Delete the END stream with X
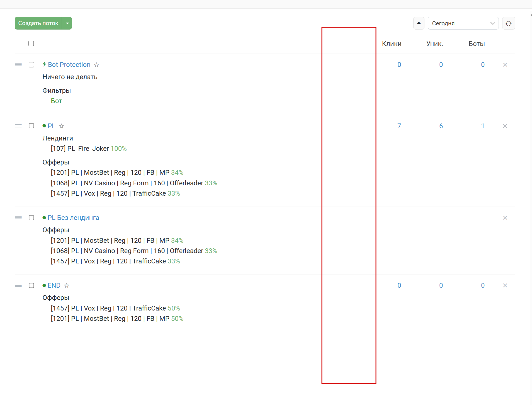 (505, 285)
